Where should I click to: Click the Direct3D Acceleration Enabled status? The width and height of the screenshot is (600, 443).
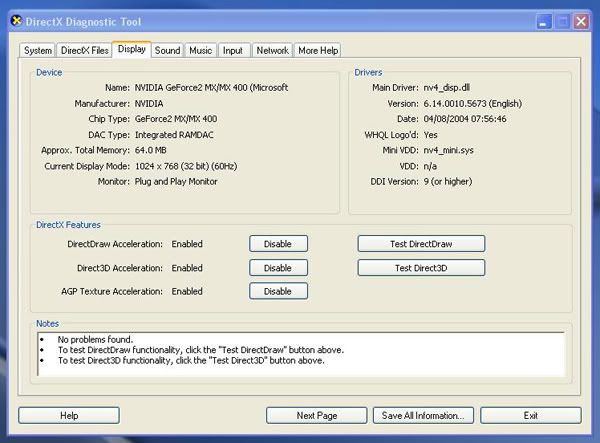187,268
